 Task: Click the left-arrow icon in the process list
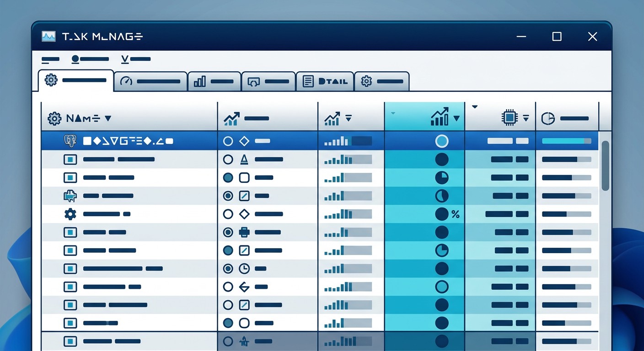coord(244,287)
